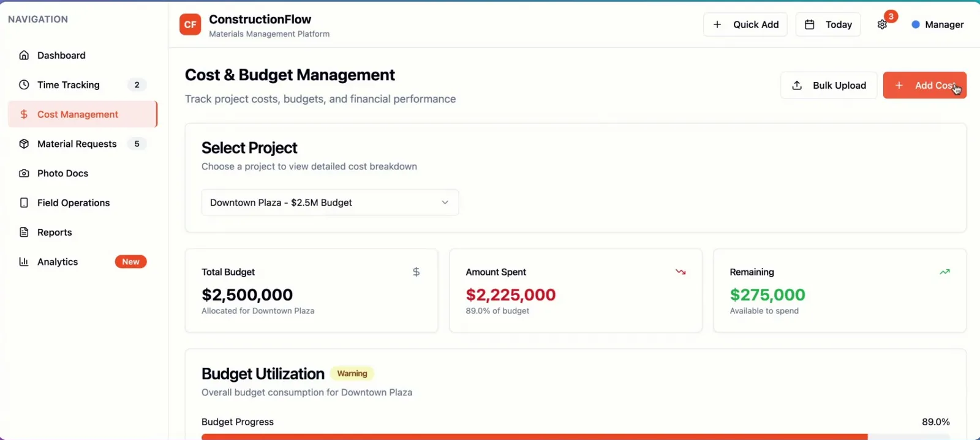Screen dimensions: 980x440
Task: Click the Add Cost button
Action: coord(925,85)
